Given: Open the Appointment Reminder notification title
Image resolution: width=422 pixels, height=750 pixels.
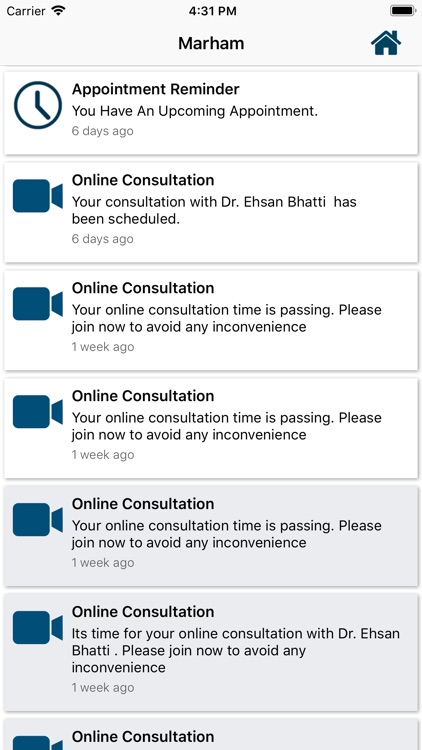Looking at the screenshot, I should click(x=155, y=89).
